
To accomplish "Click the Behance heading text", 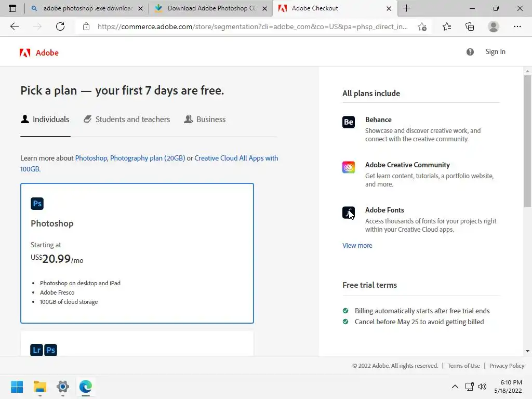I will [378, 120].
